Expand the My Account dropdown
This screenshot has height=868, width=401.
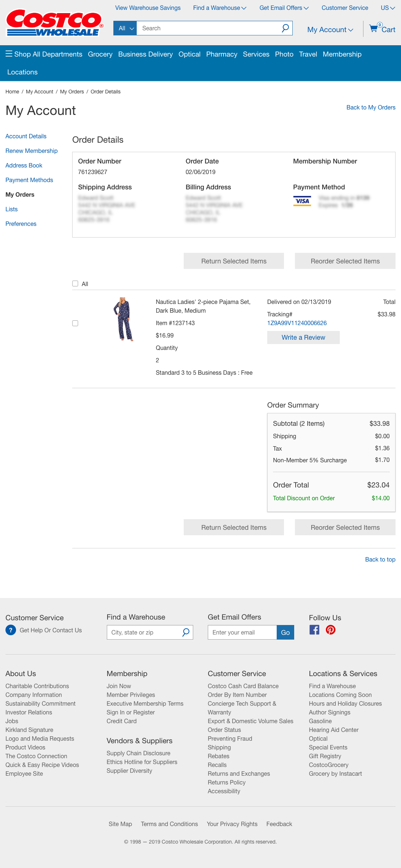click(x=330, y=30)
